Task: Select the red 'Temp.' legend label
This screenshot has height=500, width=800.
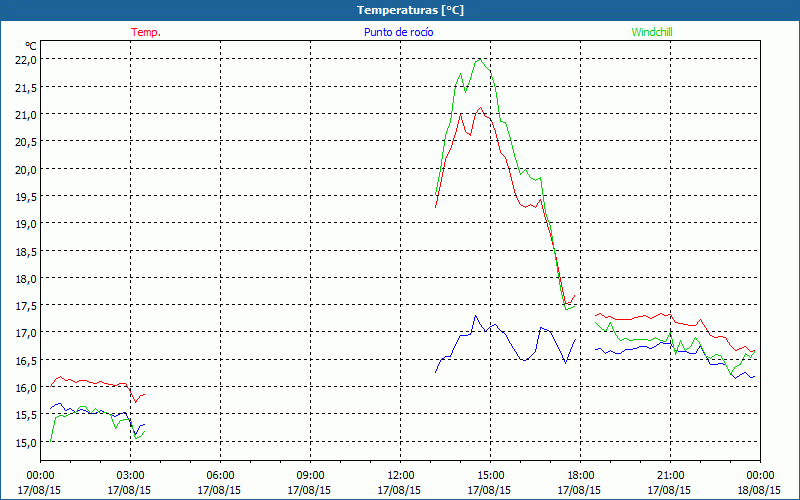Action: pos(146,32)
